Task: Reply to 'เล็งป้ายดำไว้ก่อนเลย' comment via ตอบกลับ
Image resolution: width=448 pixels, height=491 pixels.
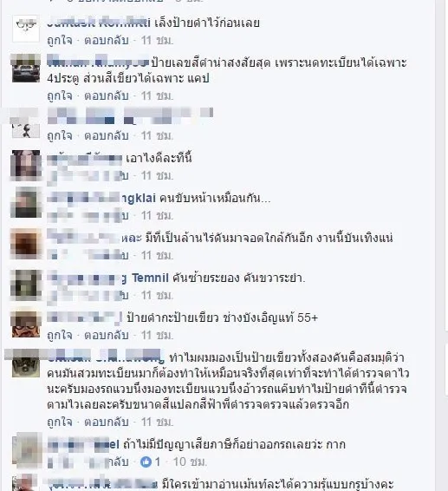Action: click(x=107, y=41)
